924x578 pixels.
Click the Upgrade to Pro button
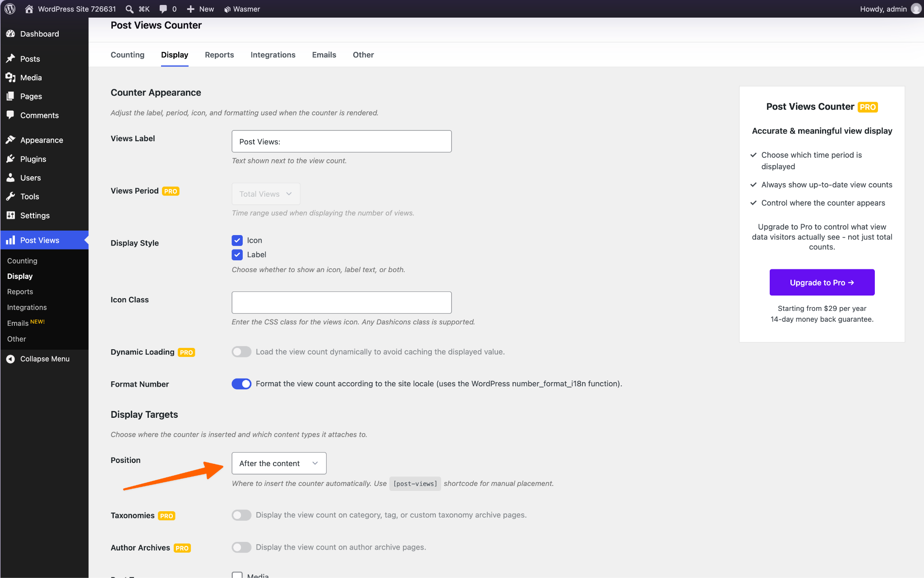[822, 282]
